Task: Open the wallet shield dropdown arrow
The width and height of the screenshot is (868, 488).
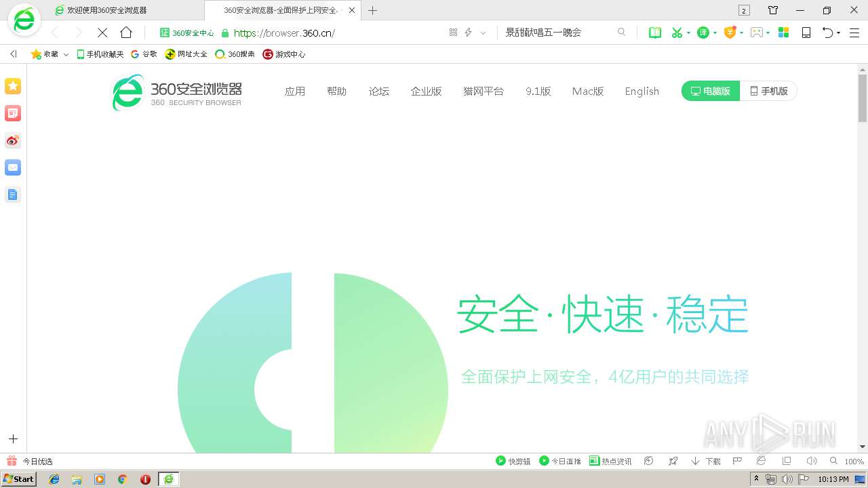Action: click(x=742, y=33)
